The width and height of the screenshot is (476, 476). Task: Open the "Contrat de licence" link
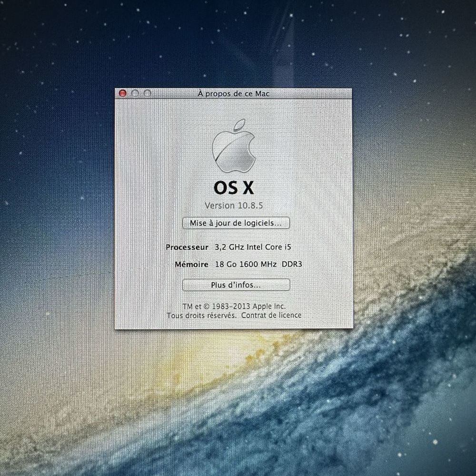click(x=271, y=316)
